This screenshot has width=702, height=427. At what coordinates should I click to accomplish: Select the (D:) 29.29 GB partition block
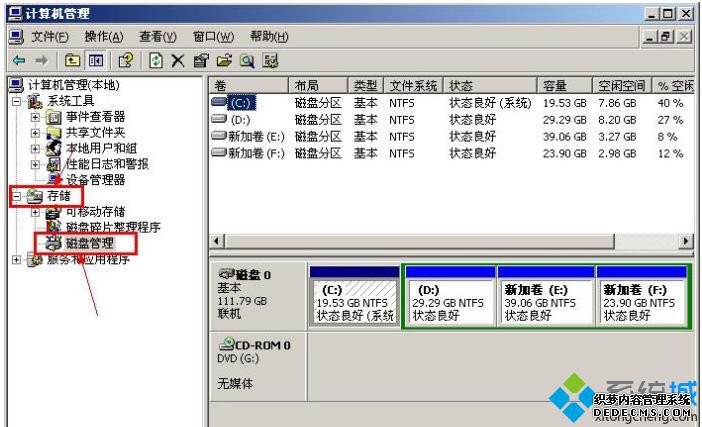[451, 297]
